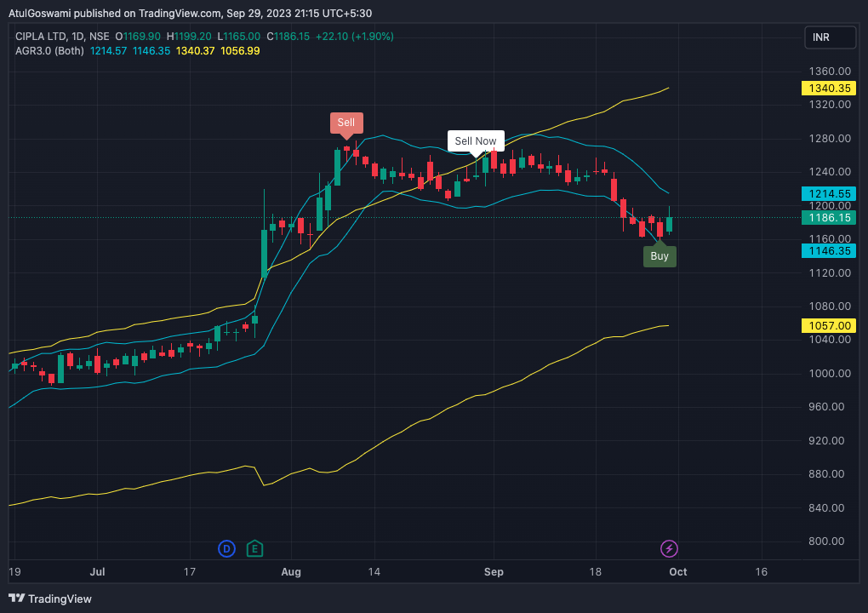Click the Aug label on time axis
868x613 pixels.
pyautogui.click(x=291, y=572)
